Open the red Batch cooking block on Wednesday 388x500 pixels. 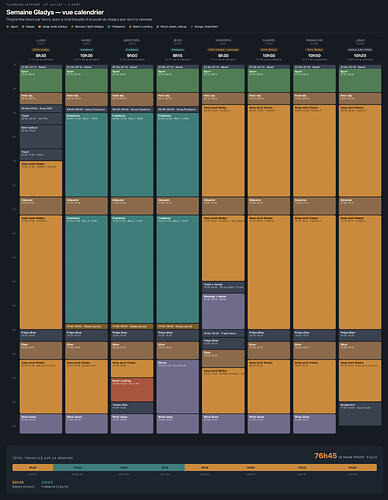pos(132,389)
